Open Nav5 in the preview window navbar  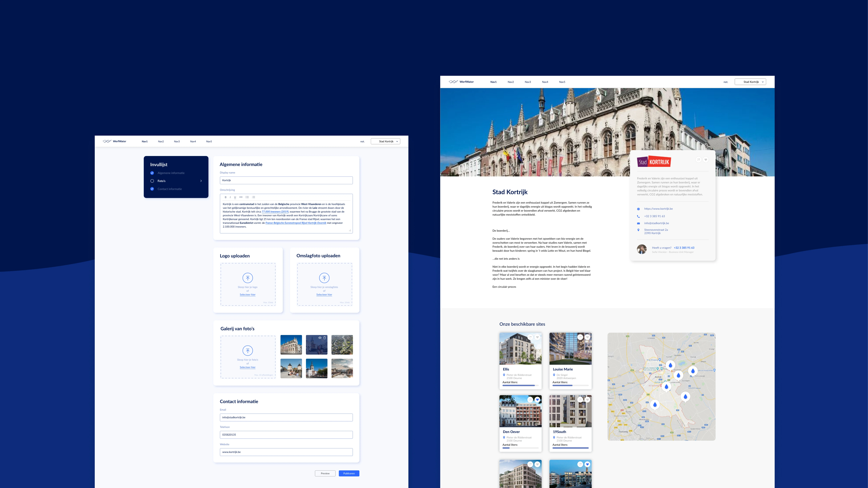pos(562,82)
